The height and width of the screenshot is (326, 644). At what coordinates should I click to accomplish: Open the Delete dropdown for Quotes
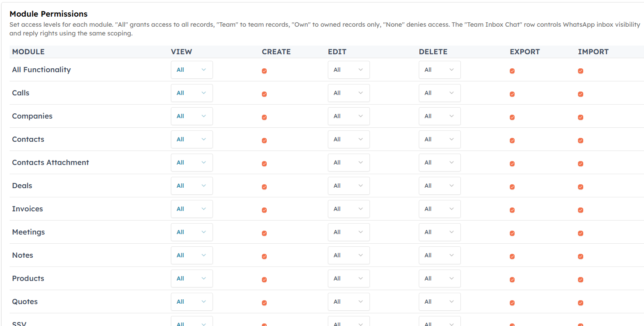tap(439, 301)
